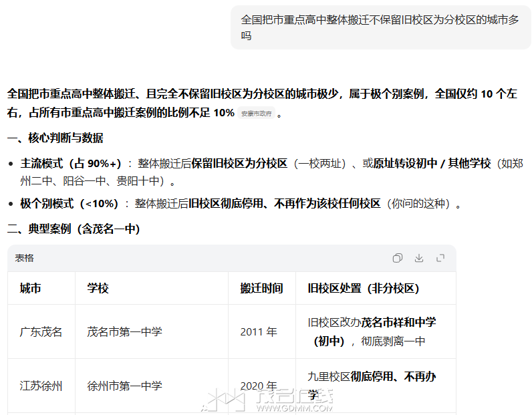This screenshot has width=532, height=415.
Task: Select the 旧校区处置 column header
Action: tap(363, 289)
